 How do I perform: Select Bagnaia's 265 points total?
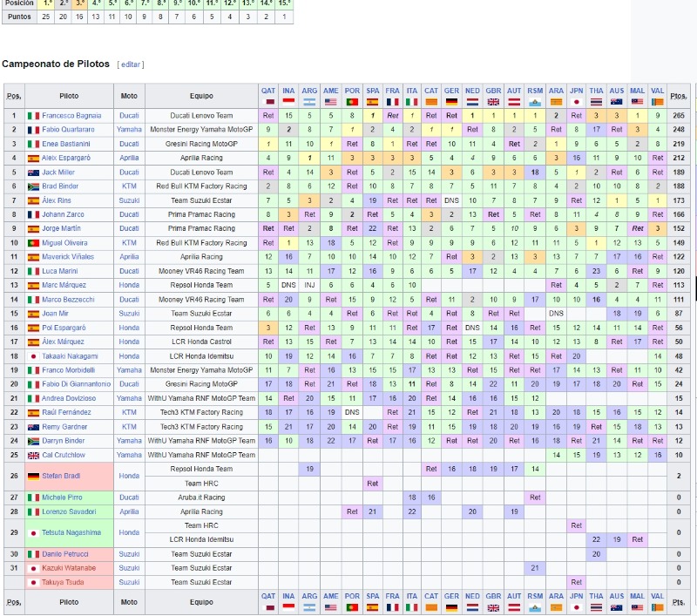click(x=679, y=116)
